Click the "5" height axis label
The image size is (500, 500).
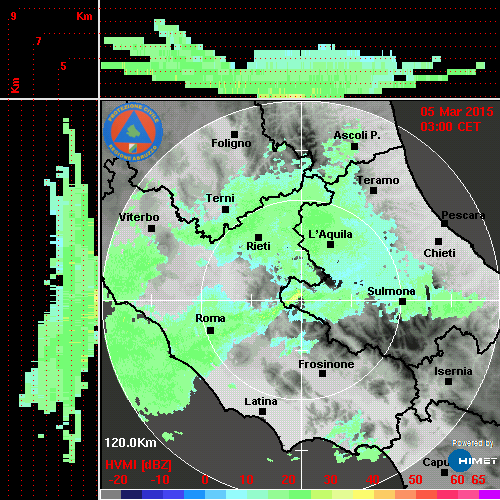pyautogui.click(x=63, y=66)
